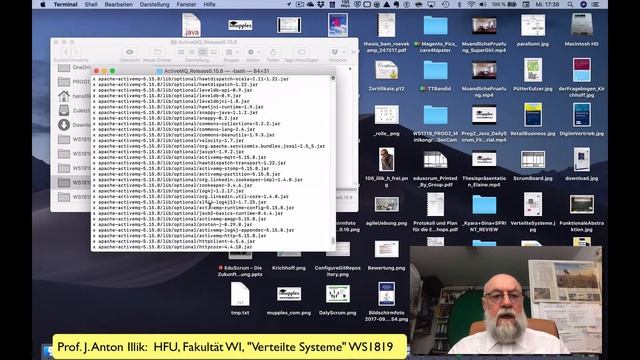
Task: Click the Bluetooth menu bar icon
Action: pos(459,4)
